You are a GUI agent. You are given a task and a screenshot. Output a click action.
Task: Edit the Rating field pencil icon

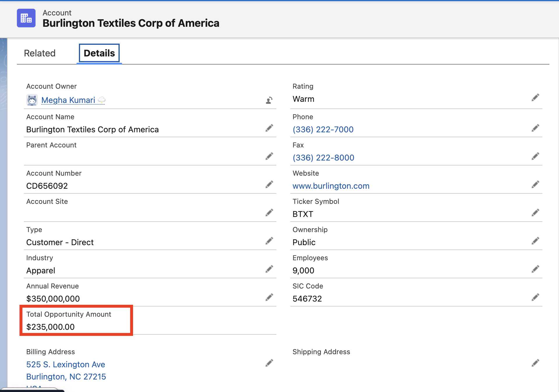[x=535, y=97]
